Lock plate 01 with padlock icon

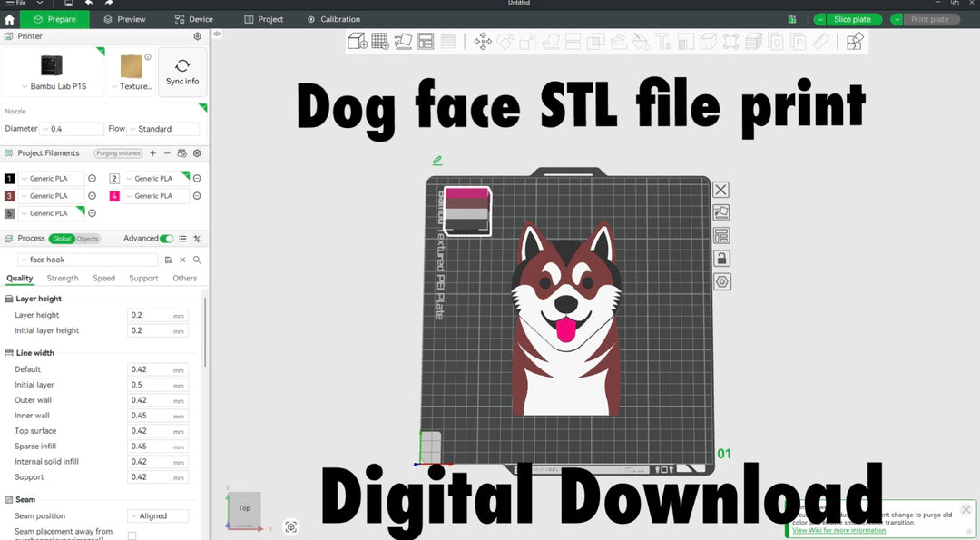(720, 259)
